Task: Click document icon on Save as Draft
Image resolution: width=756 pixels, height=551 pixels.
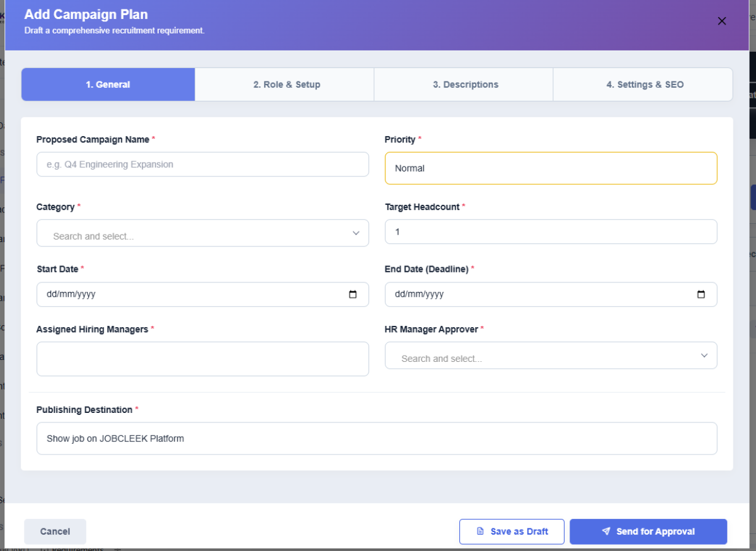Action: (x=480, y=531)
